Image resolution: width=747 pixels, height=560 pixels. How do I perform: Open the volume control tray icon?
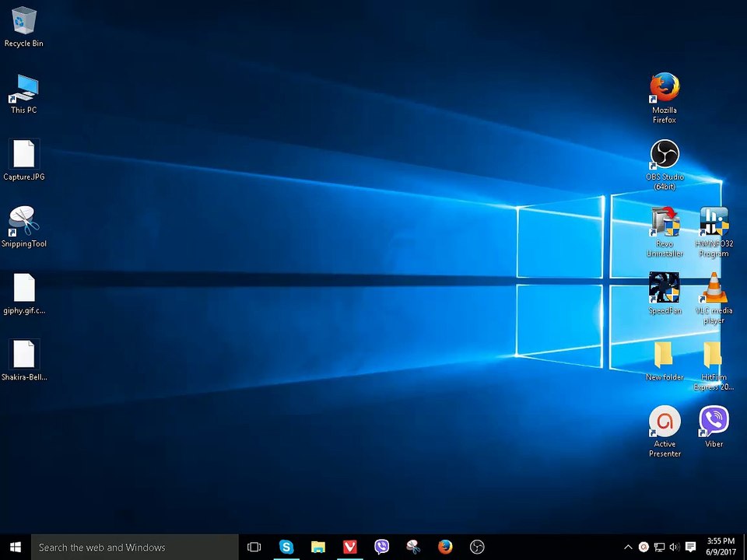click(x=675, y=547)
